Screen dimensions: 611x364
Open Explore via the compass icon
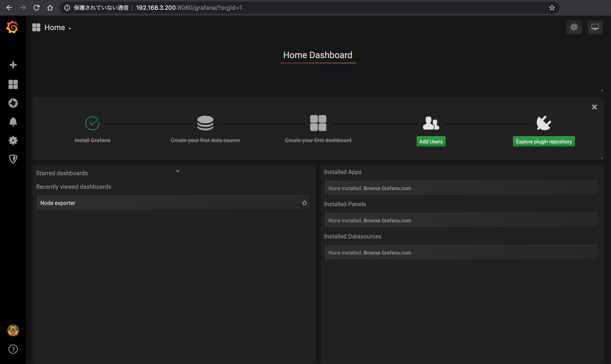[x=13, y=103]
